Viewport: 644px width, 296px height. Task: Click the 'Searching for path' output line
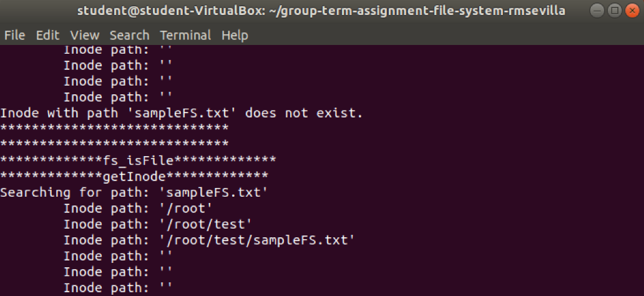click(x=134, y=192)
